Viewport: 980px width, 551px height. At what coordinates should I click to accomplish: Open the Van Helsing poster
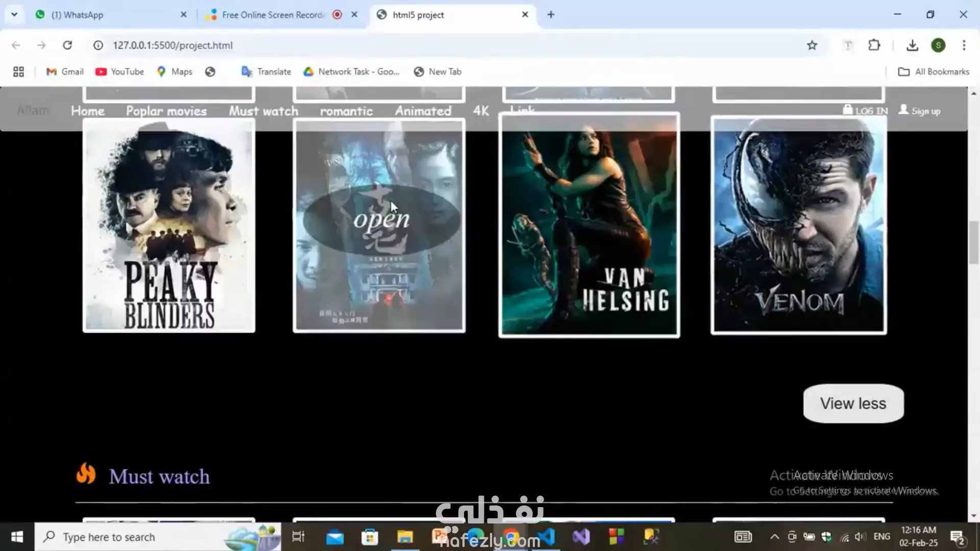click(589, 225)
